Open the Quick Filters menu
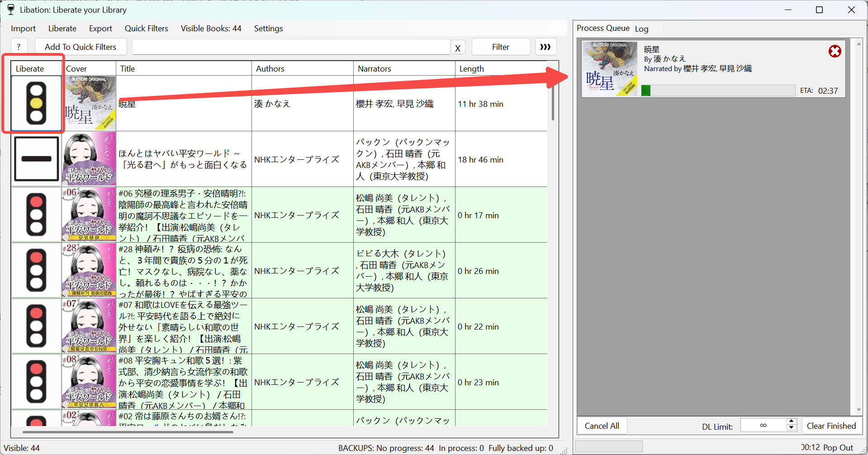 pyautogui.click(x=147, y=29)
